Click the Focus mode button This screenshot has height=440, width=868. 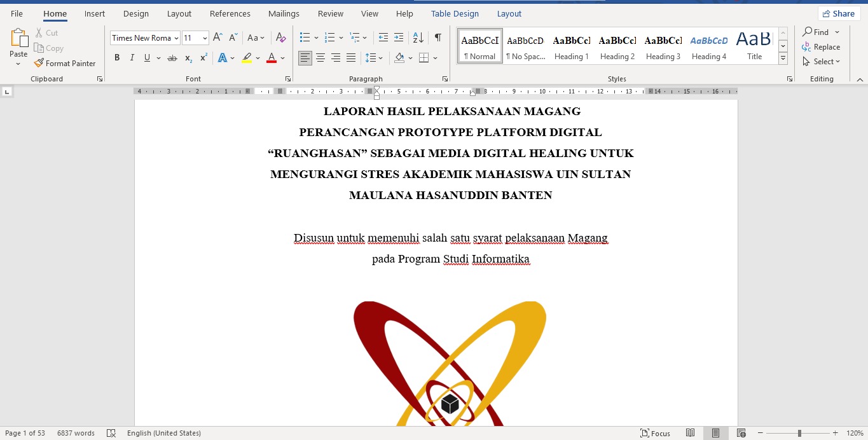[x=655, y=433]
